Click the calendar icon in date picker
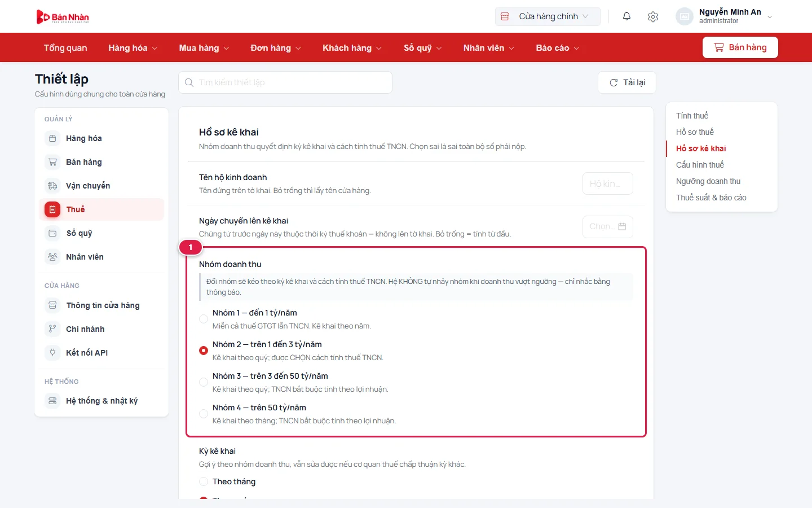The height and width of the screenshot is (508, 812). [x=622, y=226]
